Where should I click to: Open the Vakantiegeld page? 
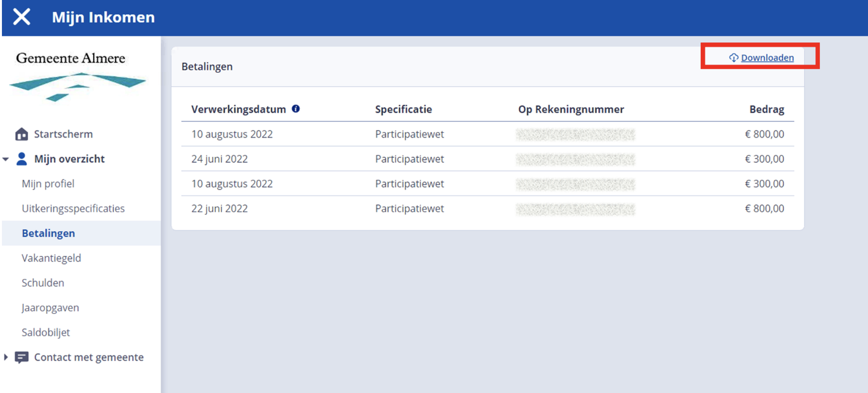51,258
